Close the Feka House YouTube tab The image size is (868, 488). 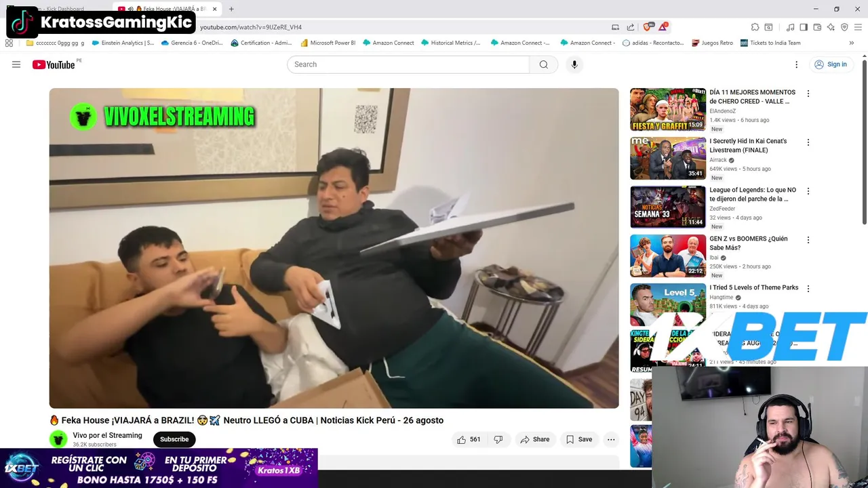click(x=214, y=9)
